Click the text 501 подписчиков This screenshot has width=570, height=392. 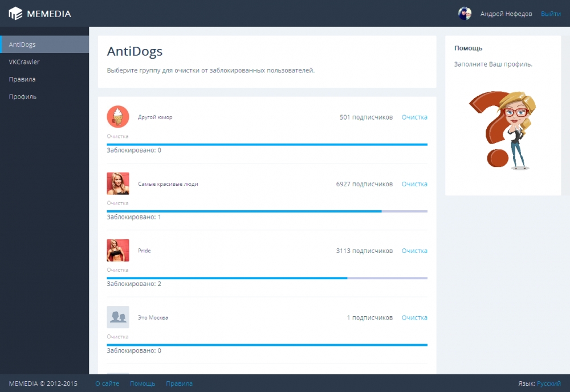[366, 117]
